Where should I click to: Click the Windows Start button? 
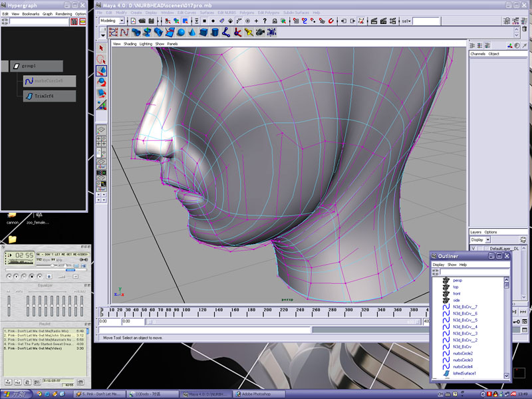(15, 394)
